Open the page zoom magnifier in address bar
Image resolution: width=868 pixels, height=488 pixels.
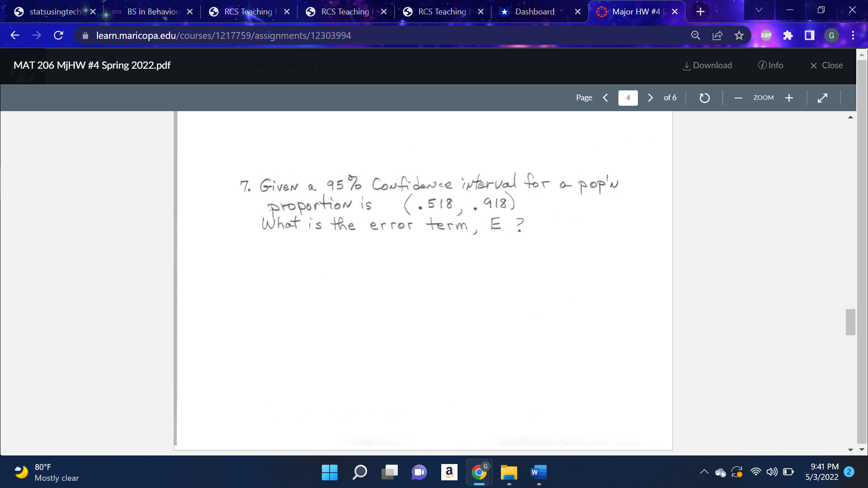(x=696, y=35)
